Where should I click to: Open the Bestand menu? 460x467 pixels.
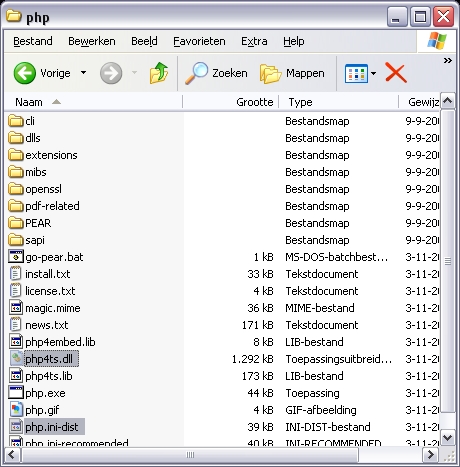33,41
